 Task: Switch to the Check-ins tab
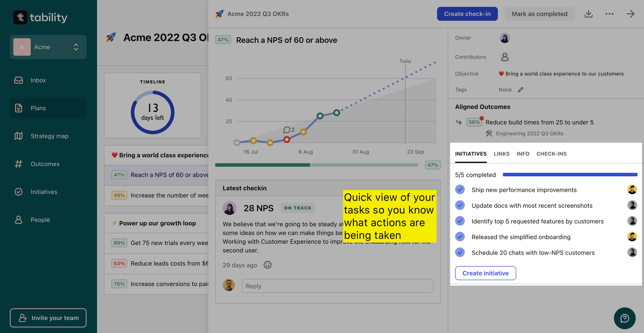(x=551, y=154)
